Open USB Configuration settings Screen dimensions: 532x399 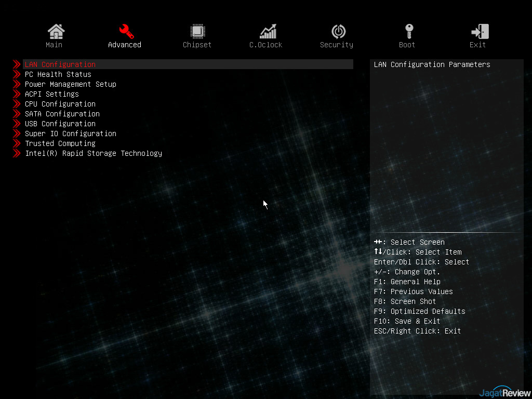(60, 124)
